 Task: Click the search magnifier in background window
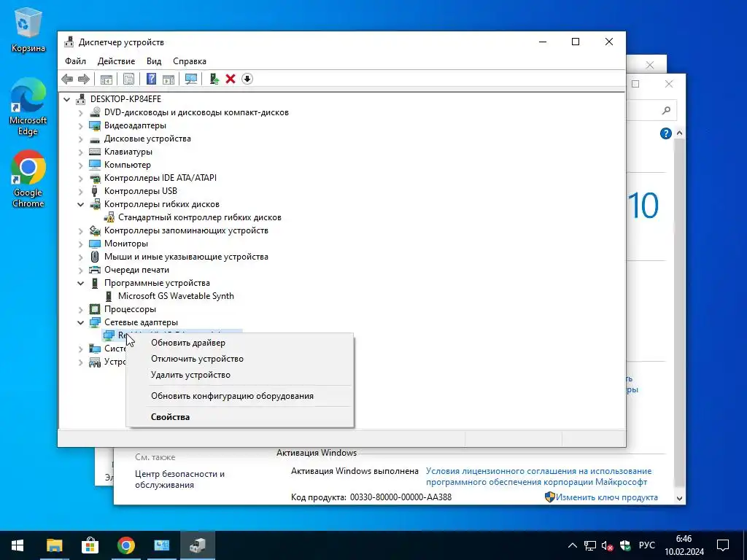(x=666, y=111)
